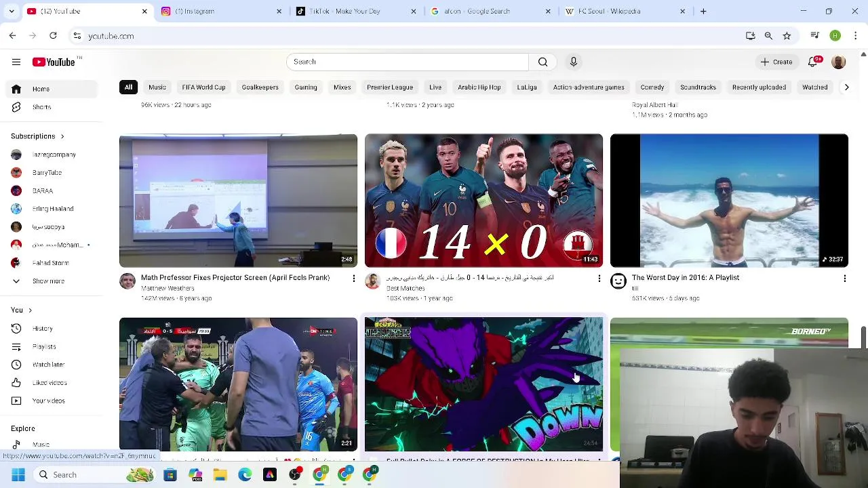
Task: Open the browser zoom magnifier icon
Action: pos(768,36)
